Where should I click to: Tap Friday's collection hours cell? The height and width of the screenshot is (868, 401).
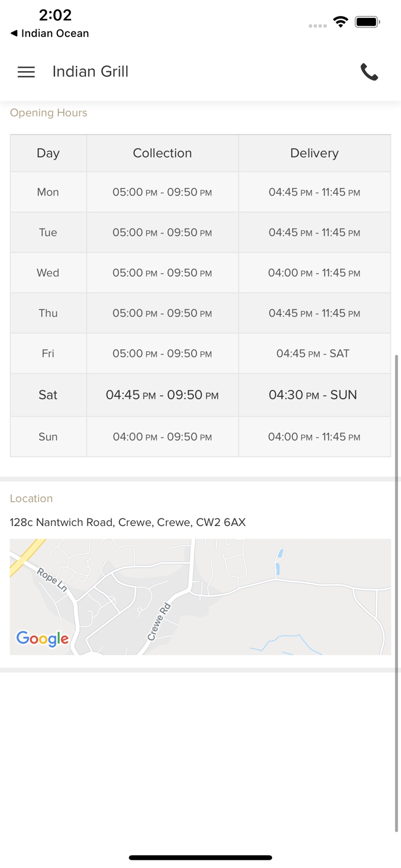coord(162,354)
